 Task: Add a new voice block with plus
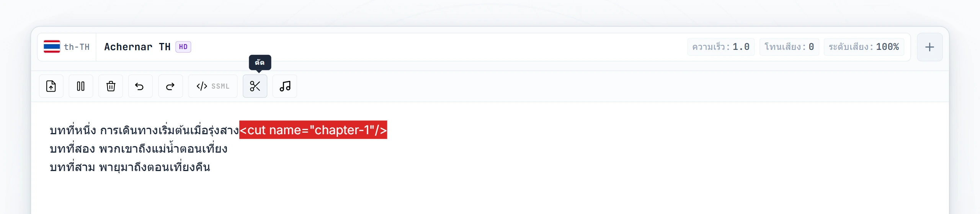coord(929,47)
